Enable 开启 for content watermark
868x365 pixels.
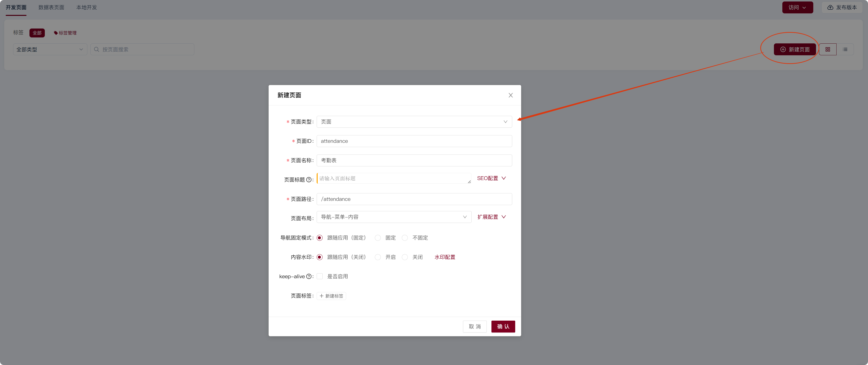[x=378, y=257]
